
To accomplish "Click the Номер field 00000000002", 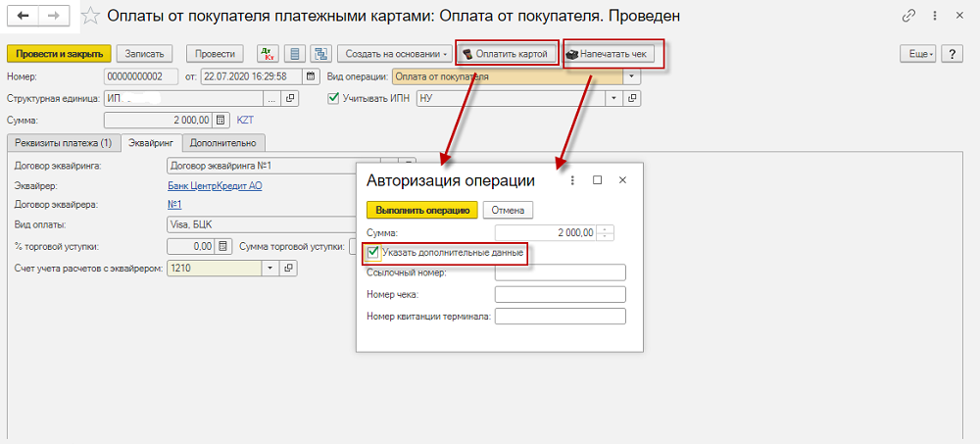I will click(140, 76).
